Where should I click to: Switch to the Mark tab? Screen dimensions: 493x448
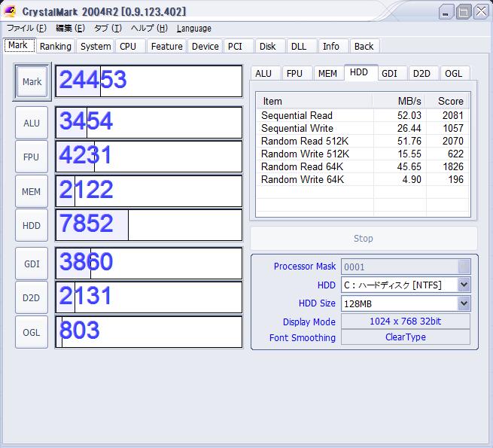(19, 45)
